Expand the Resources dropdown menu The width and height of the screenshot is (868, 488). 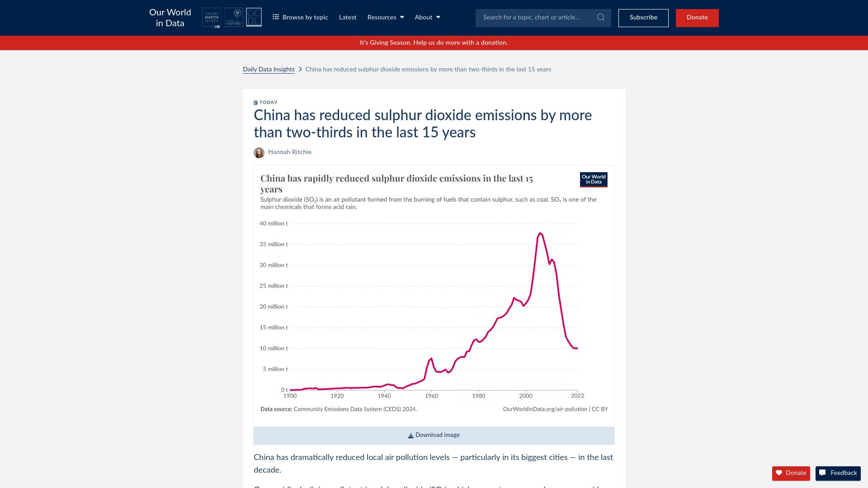[386, 17]
